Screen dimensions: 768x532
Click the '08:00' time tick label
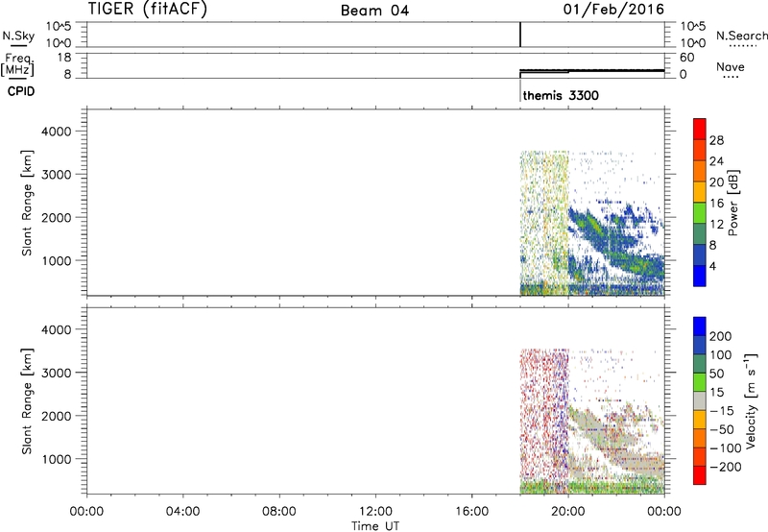click(x=279, y=512)
